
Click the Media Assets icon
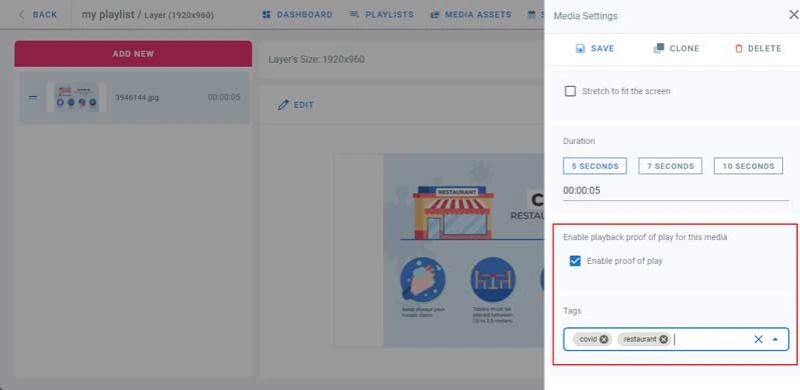point(435,15)
